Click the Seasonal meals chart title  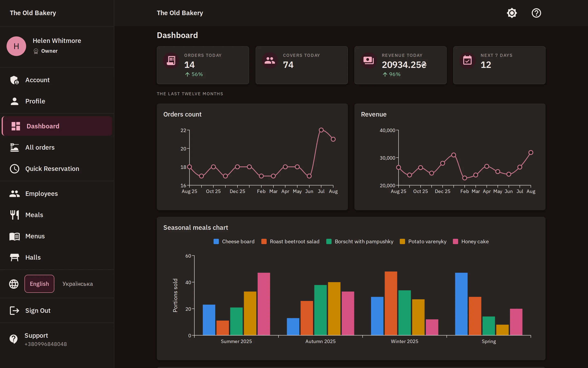click(x=196, y=228)
